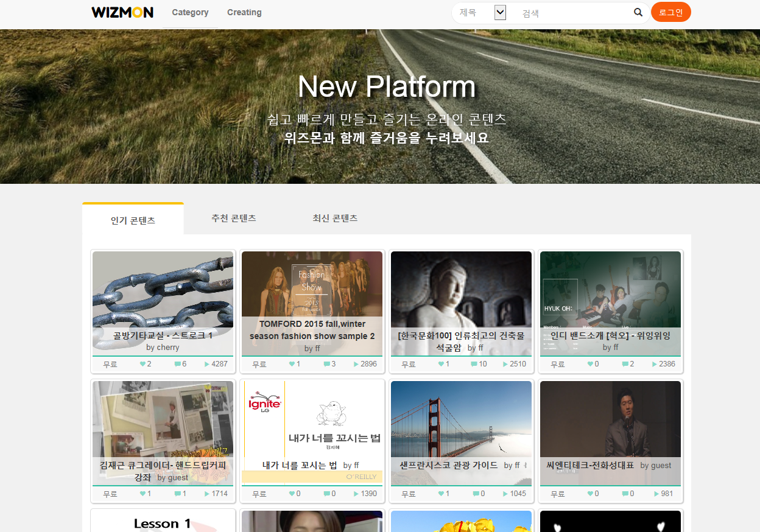Like the 내가 너를 꼬시는 법 card

pyautogui.click(x=292, y=494)
